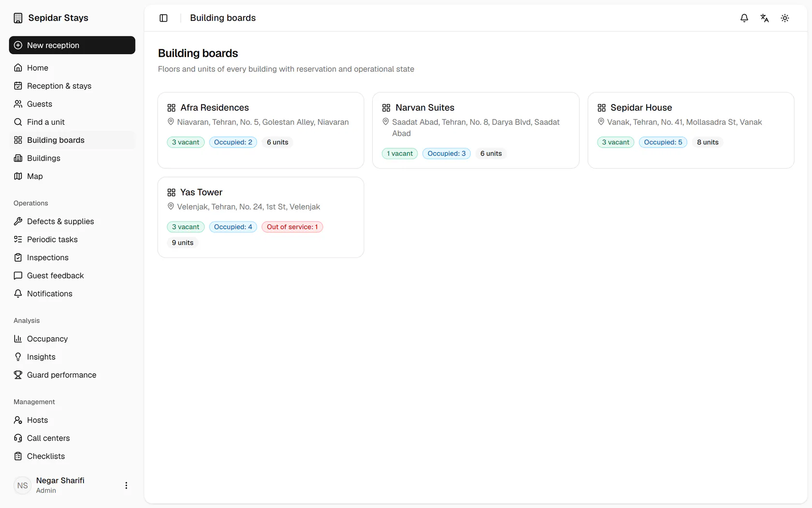Open the Narvan Suites board card

476,130
